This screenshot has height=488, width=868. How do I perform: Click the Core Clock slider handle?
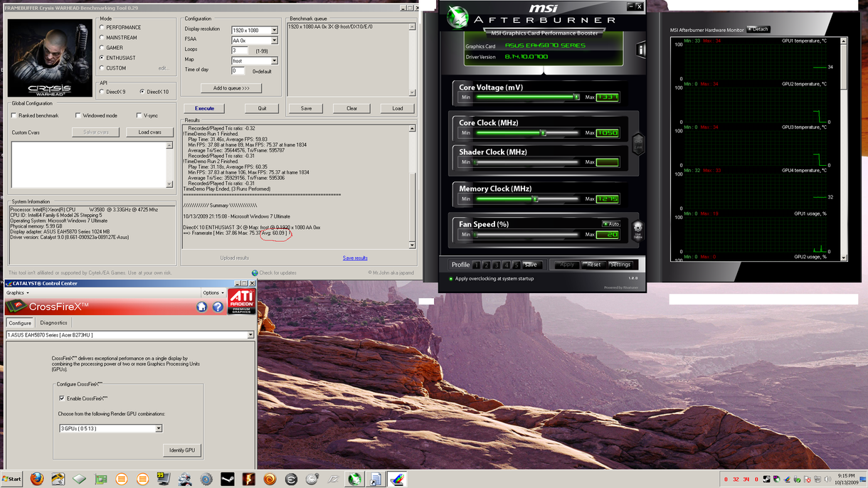click(x=543, y=132)
